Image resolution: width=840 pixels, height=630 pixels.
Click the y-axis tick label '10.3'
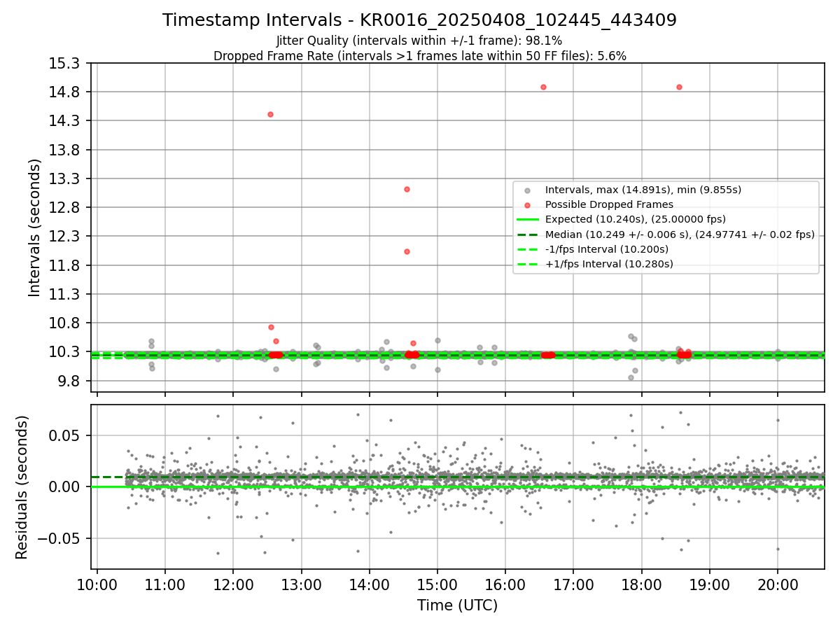pyautogui.click(x=66, y=351)
